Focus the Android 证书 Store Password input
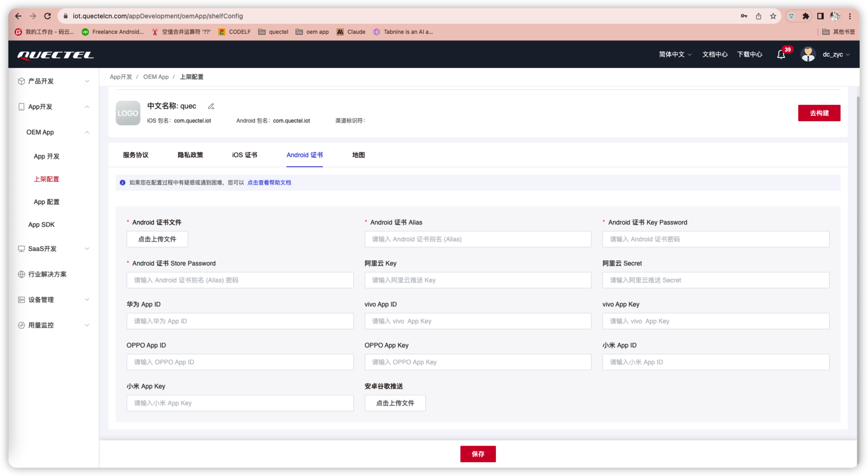This screenshot has width=868, height=476. point(240,280)
